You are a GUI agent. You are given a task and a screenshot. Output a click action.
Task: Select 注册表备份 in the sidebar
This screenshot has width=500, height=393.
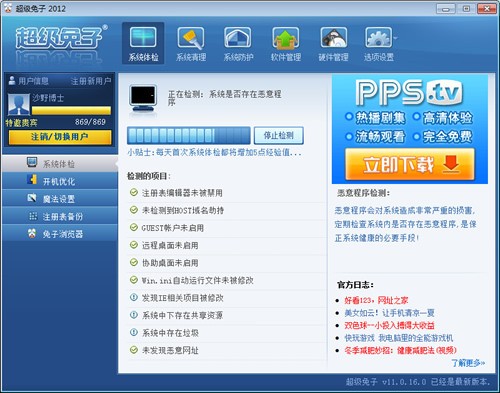(x=59, y=216)
